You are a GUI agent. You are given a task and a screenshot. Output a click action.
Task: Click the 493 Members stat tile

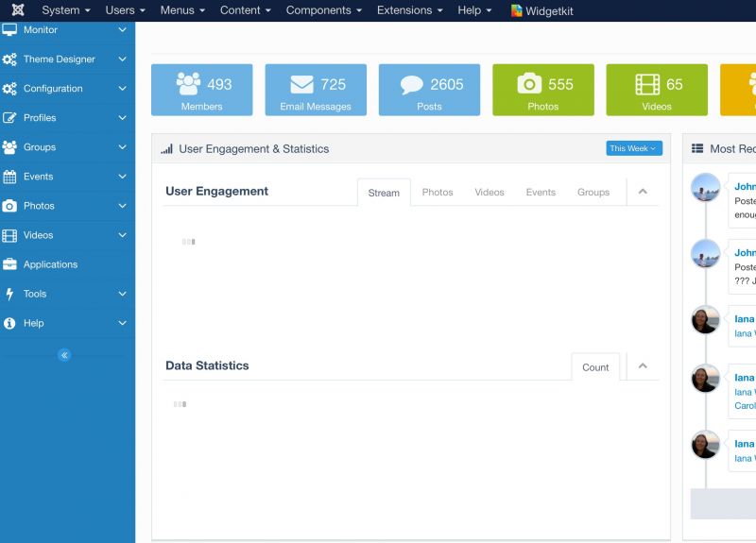point(202,91)
